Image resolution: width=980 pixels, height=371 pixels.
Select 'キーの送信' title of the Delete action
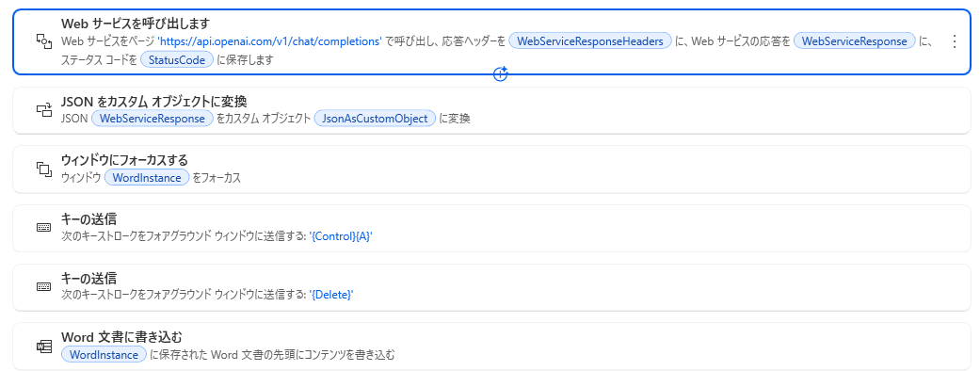[88, 278]
